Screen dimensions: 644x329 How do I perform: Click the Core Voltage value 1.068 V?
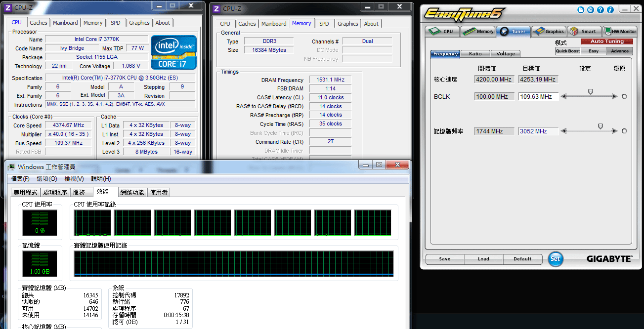131,66
